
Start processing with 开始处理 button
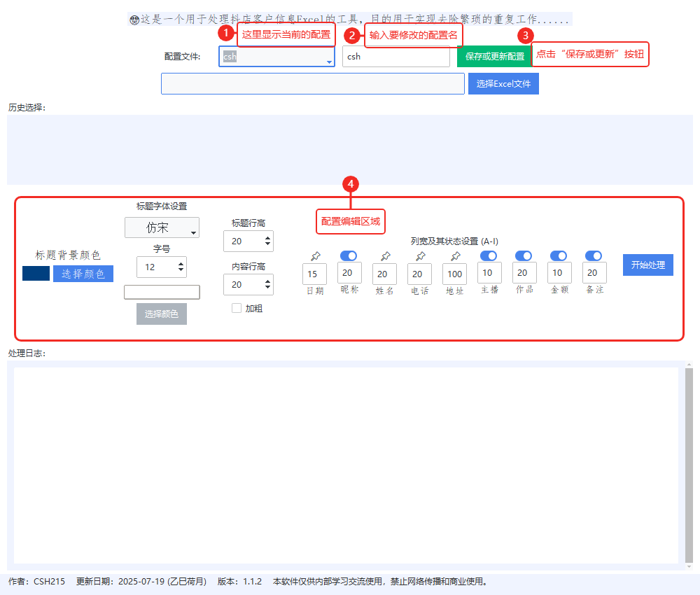click(647, 265)
